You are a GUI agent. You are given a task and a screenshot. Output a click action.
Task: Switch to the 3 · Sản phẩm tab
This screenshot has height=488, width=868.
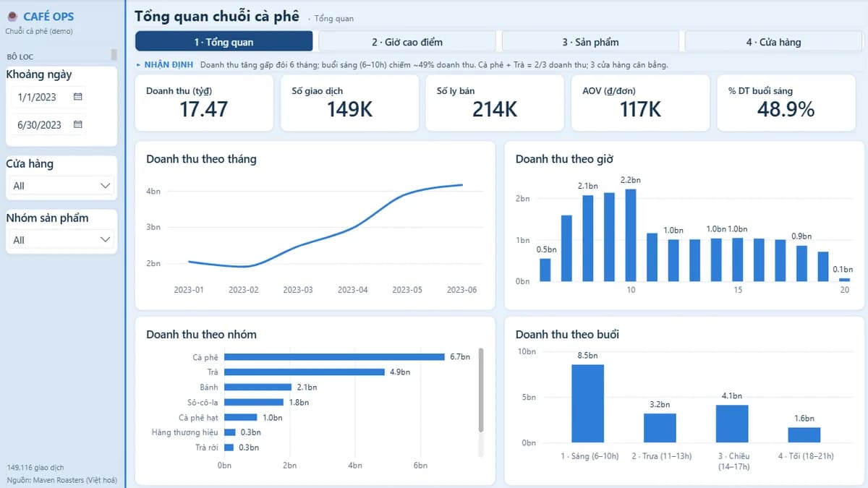590,42
